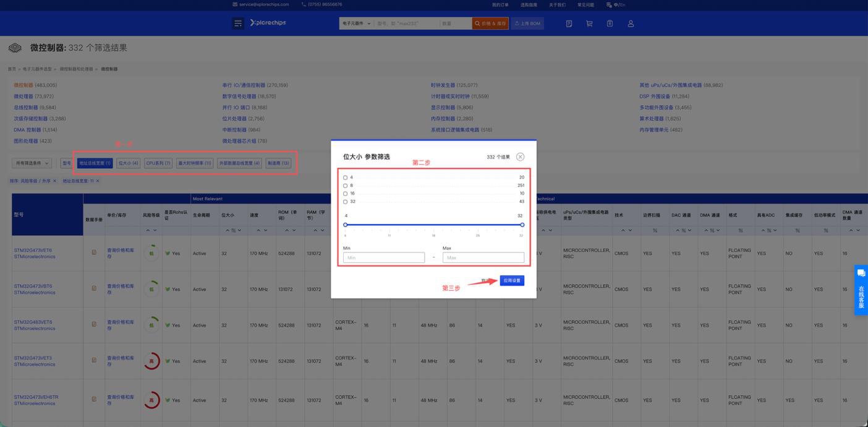Sort the 风险等级 column with its arrows
The image size is (868, 427).
(151, 230)
